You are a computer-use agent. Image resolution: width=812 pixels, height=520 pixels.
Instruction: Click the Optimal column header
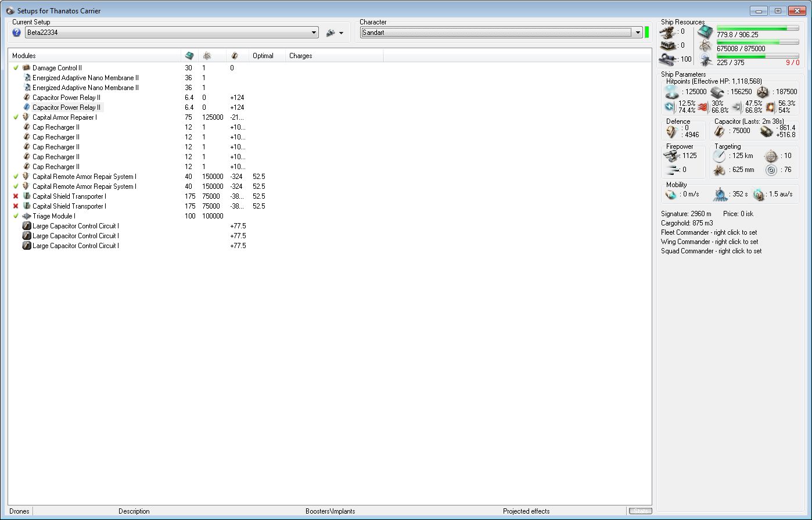[x=267, y=56]
